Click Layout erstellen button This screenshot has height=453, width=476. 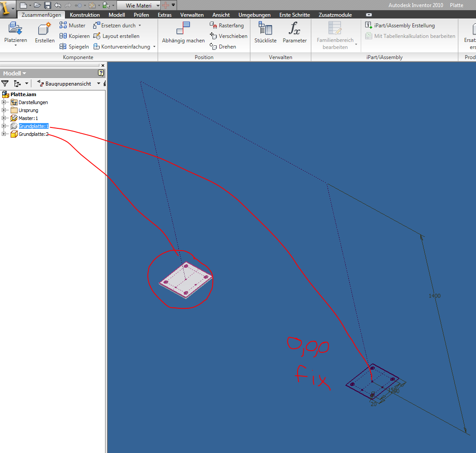coord(116,36)
